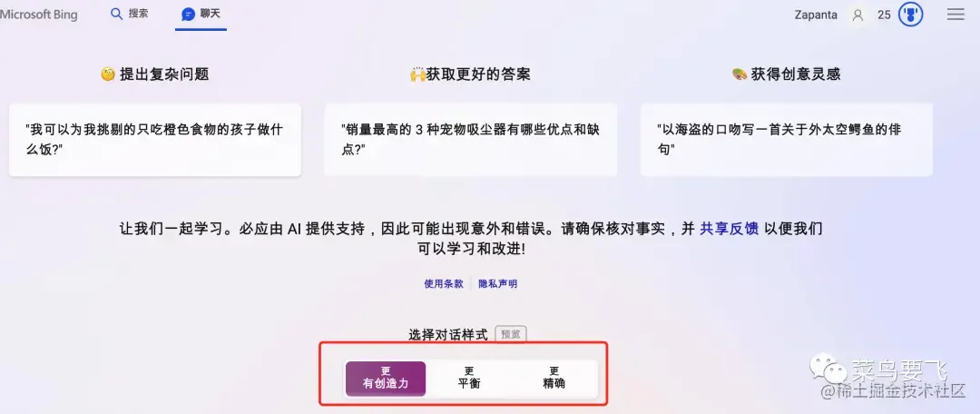Select the 更平衡 conversation style
Image resolution: width=980 pixels, height=414 pixels.
pos(469,379)
